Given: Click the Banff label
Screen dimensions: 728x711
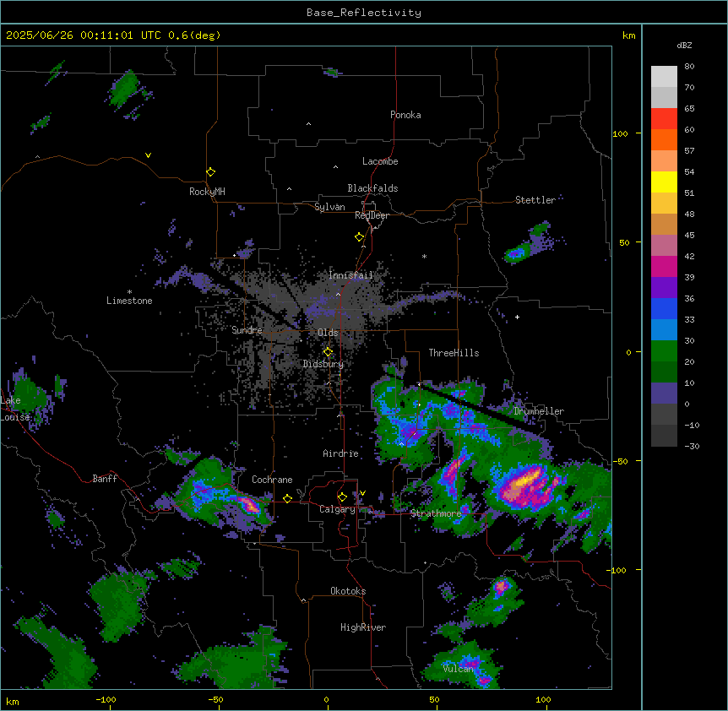Looking at the screenshot, I should pos(105,479).
